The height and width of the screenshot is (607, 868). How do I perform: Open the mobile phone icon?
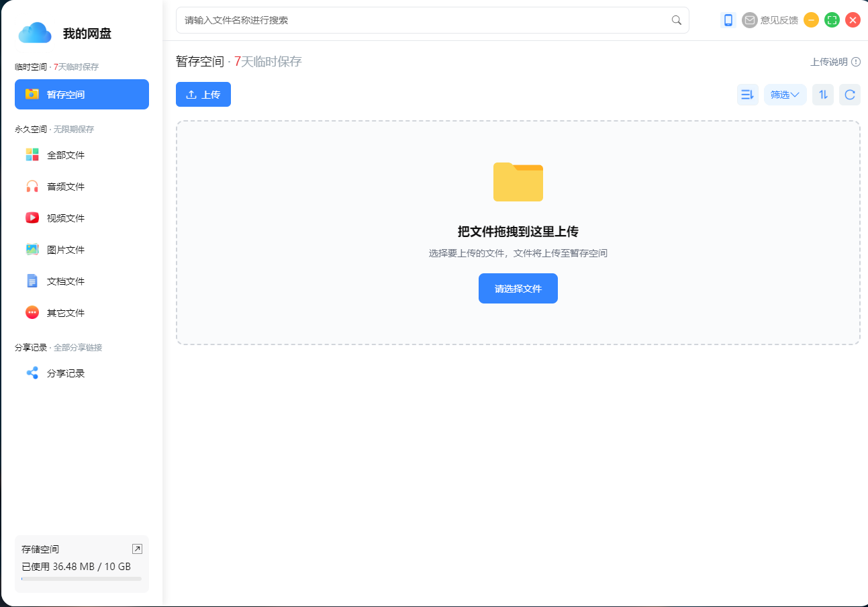[728, 20]
